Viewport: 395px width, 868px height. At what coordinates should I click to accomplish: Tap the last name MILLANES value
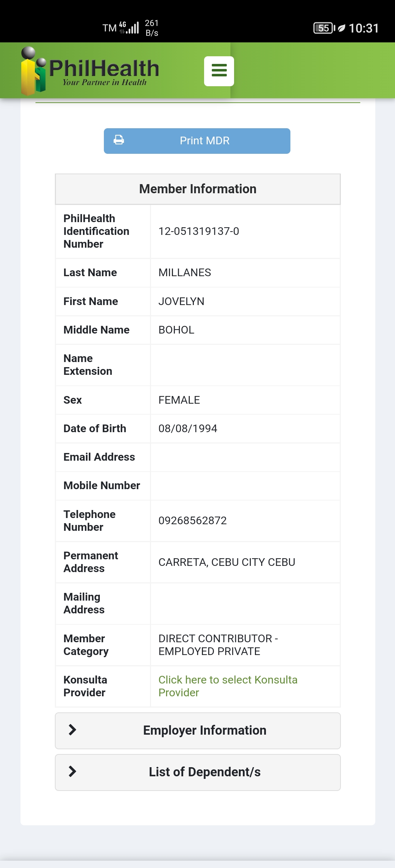[184, 273]
